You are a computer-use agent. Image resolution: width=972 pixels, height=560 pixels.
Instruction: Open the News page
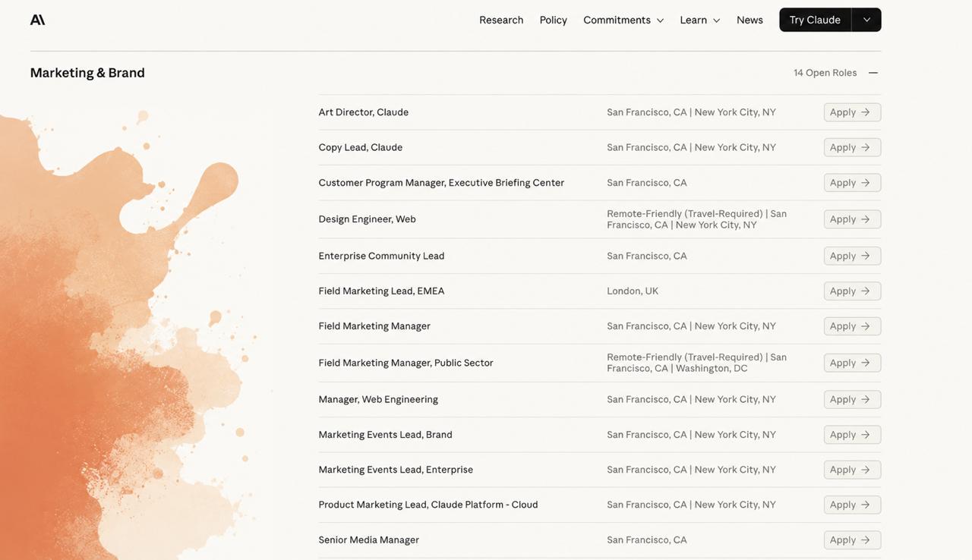click(750, 20)
